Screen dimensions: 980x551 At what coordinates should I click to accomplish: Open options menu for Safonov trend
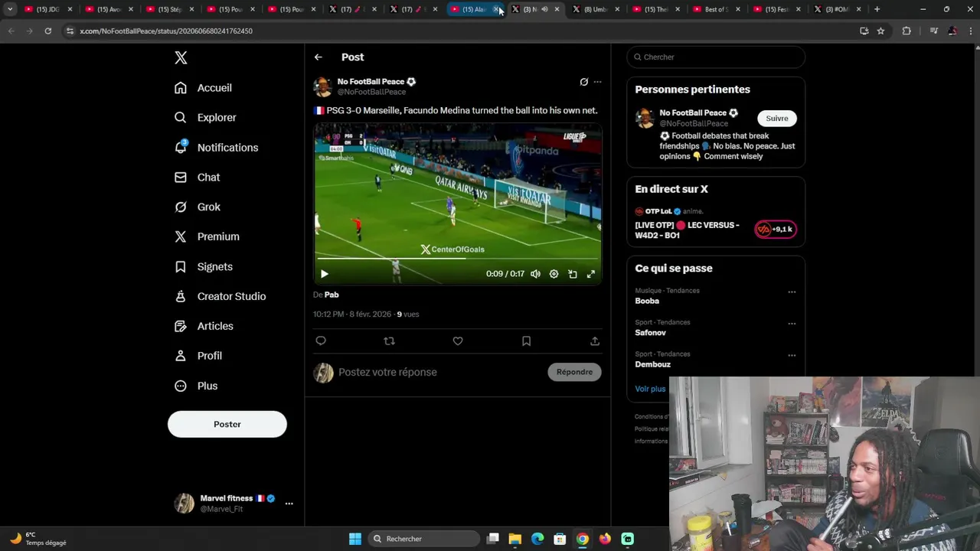pos(792,324)
